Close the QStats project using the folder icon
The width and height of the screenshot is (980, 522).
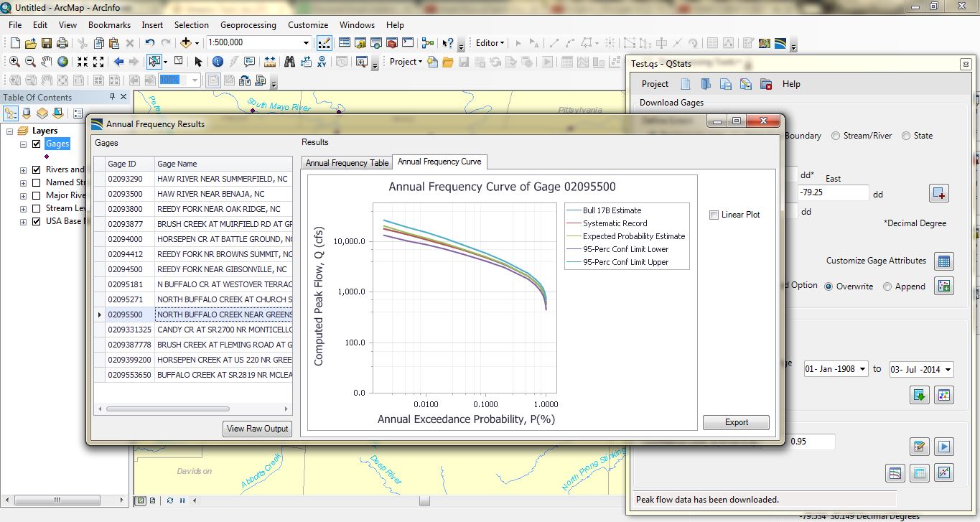tap(766, 84)
